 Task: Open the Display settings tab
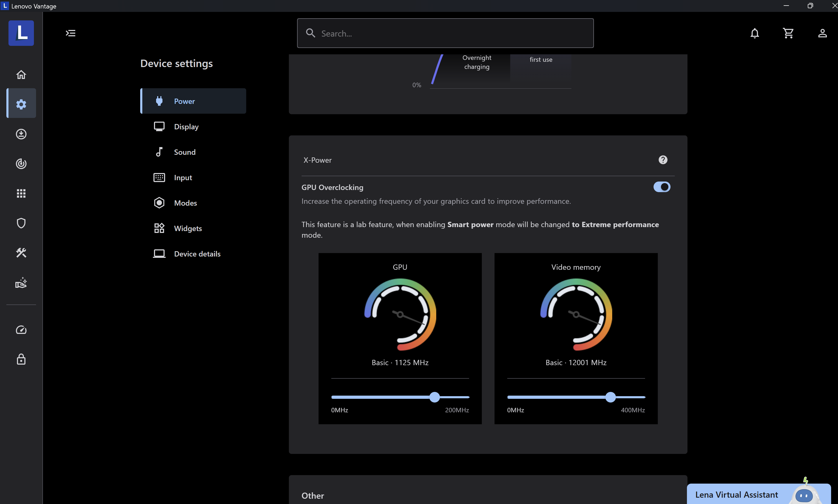[186, 127]
